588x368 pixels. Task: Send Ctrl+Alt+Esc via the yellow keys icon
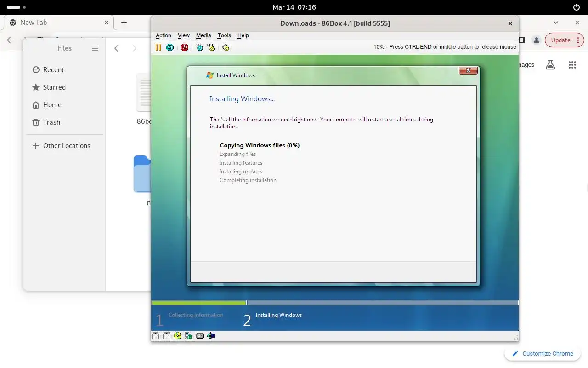tap(211, 47)
